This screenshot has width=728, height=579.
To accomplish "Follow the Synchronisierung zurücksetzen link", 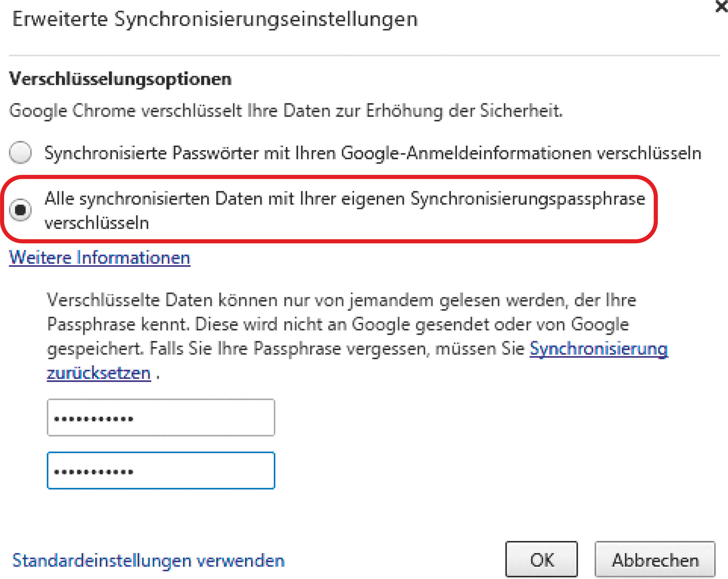I will 598,348.
